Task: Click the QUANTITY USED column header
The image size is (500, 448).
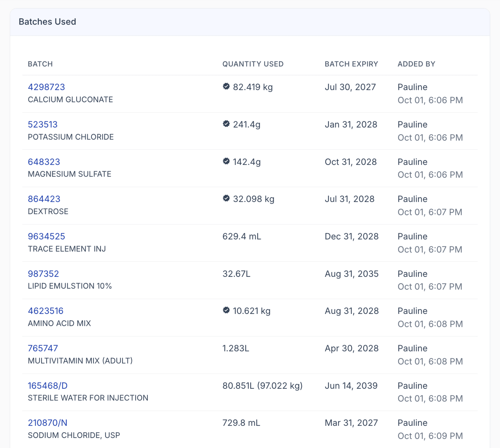Action: pos(253,64)
